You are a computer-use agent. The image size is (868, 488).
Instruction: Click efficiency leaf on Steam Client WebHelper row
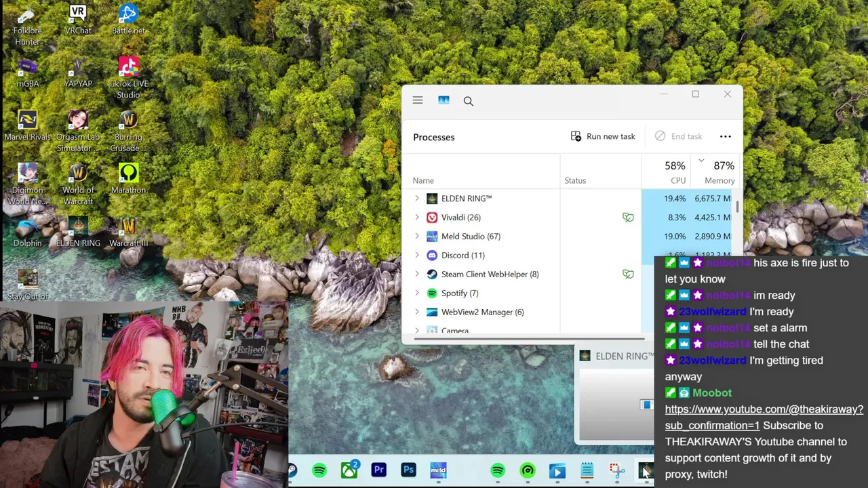628,274
